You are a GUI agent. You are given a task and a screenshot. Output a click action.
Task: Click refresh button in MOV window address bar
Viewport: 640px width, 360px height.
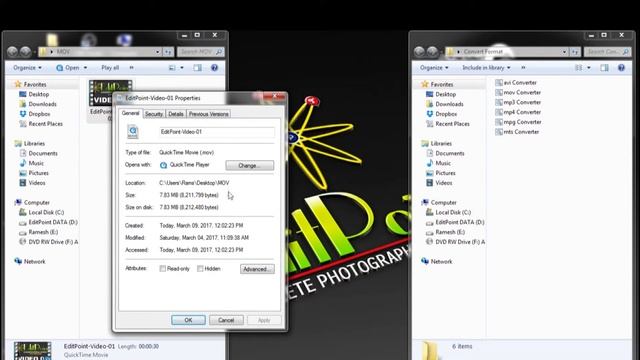(168, 52)
